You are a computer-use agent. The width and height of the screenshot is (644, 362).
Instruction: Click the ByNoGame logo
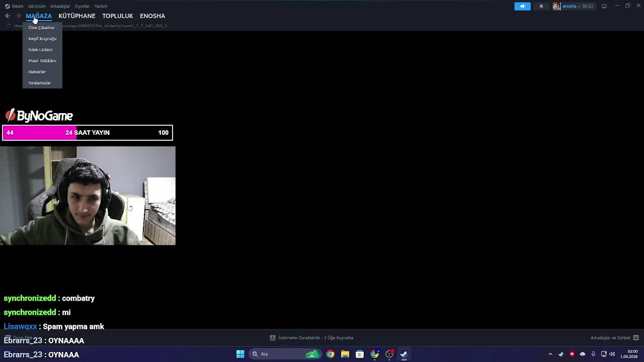39,116
